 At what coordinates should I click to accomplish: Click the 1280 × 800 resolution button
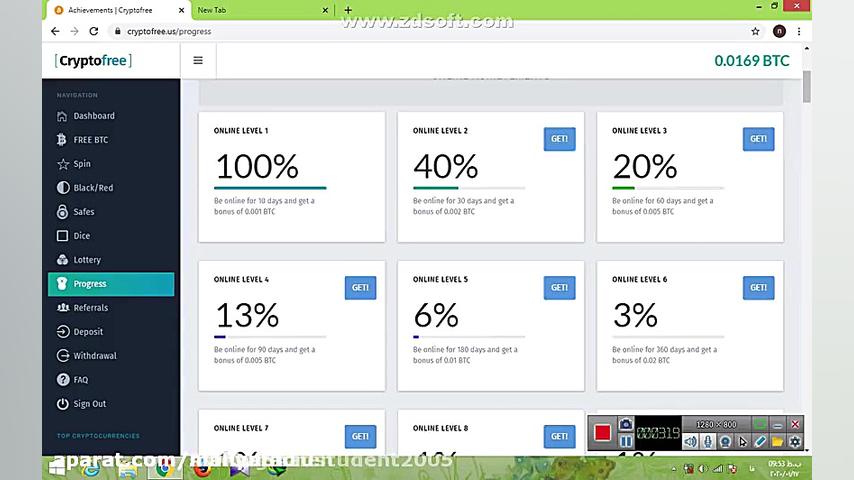point(716,424)
